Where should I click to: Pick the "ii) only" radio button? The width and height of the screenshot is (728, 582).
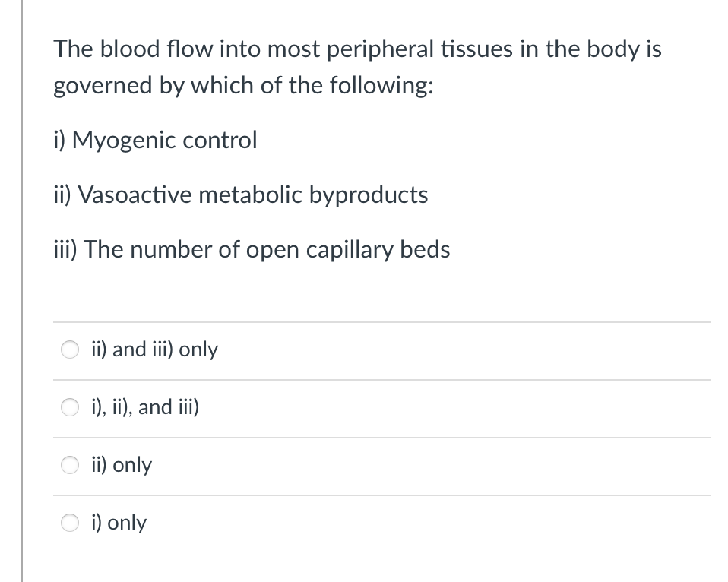[71, 466]
